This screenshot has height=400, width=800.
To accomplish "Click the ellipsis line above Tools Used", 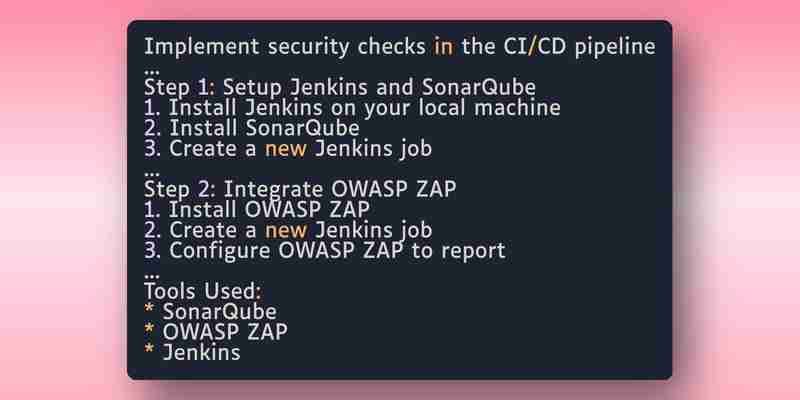I will click(x=152, y=276).
